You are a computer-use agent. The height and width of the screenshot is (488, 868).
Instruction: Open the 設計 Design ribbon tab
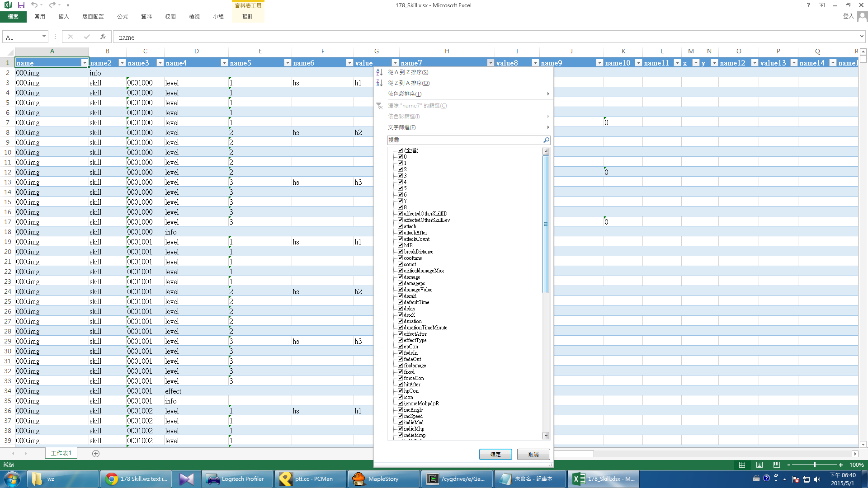(248, 17)
